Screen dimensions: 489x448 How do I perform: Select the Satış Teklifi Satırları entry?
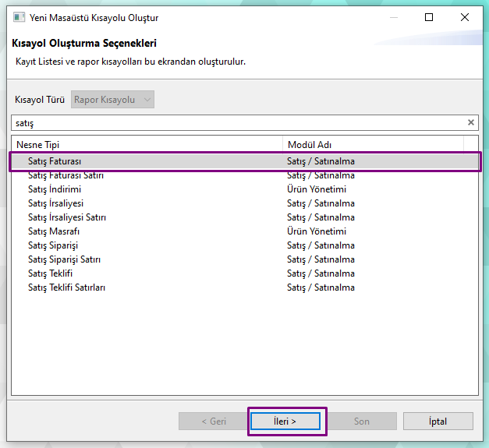click(x=66, y=287)
